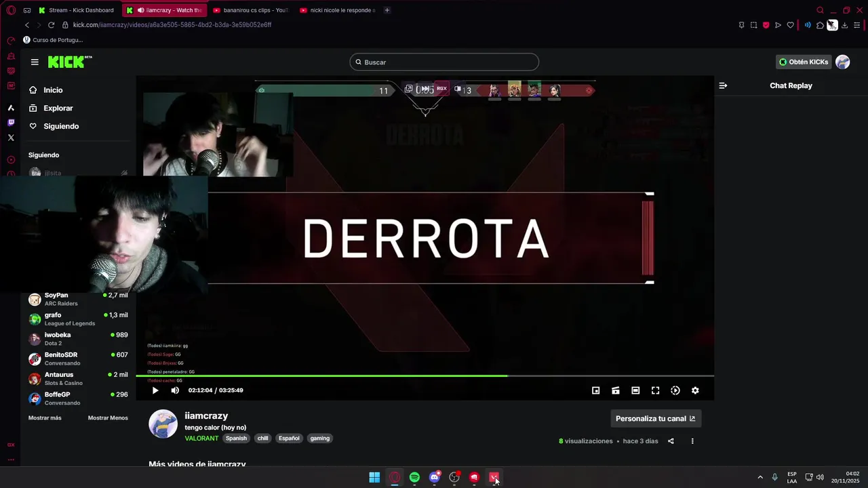The width and height of the screenshot is (868, 488).
Task: Switch to bananirou cs clips YouTube tab
Action: pyautogui.click(x=251, y=10)
